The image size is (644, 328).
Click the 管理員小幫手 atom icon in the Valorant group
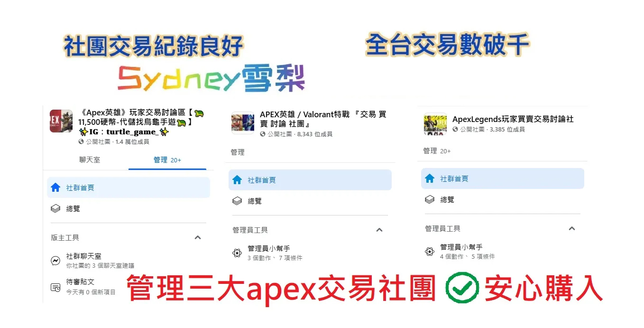(x=237, y=253)
